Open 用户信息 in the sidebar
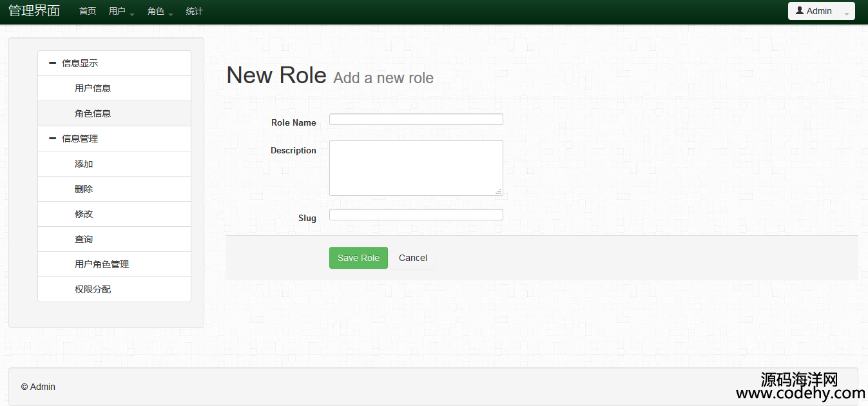The height and width of the screenshot is (406, 868). coord(114,88)
